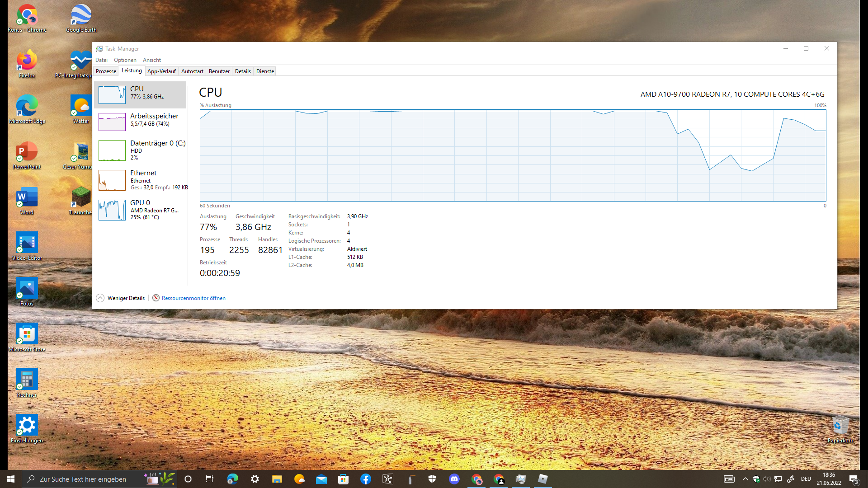Switch to the Dienste tab
The image size is (868, 488).
(x=265, y=71)
